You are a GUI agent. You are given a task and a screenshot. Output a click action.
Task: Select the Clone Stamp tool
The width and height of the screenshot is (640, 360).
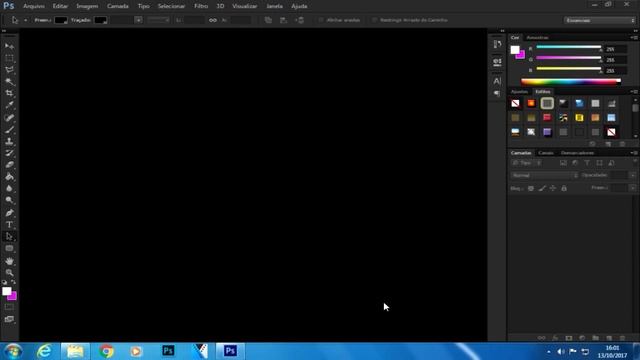(9, 142)
